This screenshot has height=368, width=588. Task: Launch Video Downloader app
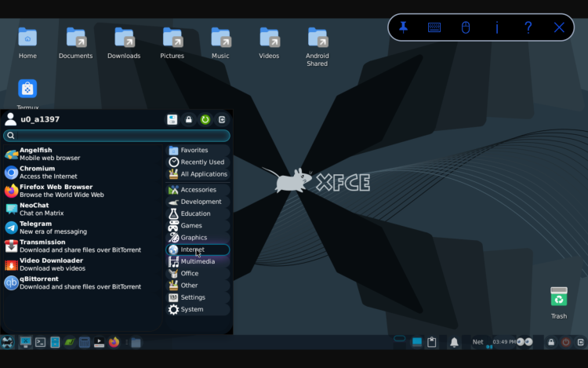tap(83, 264)
